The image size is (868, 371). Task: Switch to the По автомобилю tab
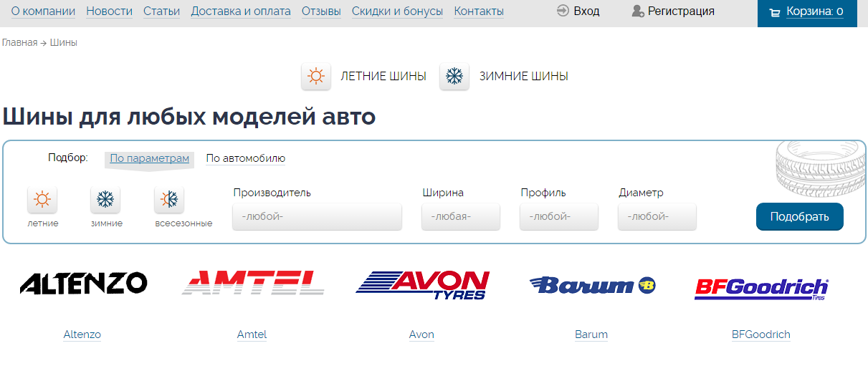click(x=246, y=158)
